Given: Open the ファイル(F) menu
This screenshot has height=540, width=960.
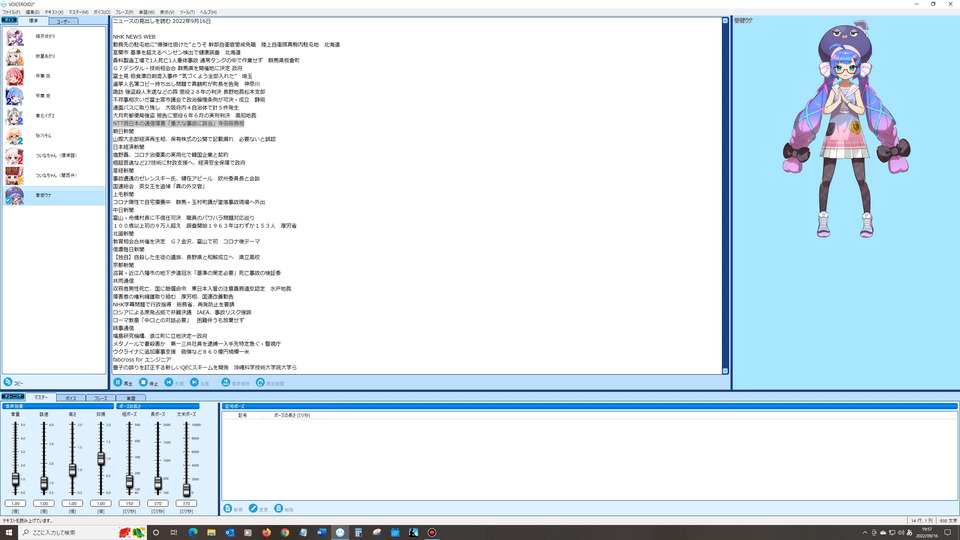Looking at the screenshot, I should tap(11, 12).
